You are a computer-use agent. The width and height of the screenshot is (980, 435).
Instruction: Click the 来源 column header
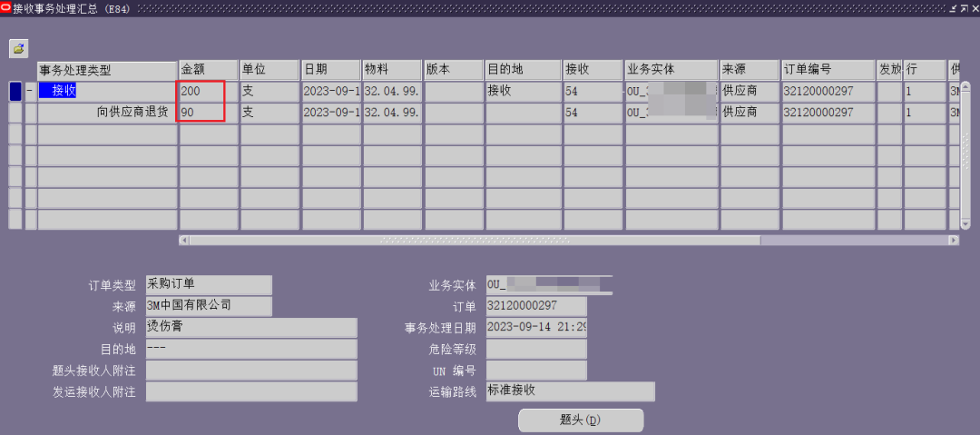pyautogui.click(x=750, y=70)
